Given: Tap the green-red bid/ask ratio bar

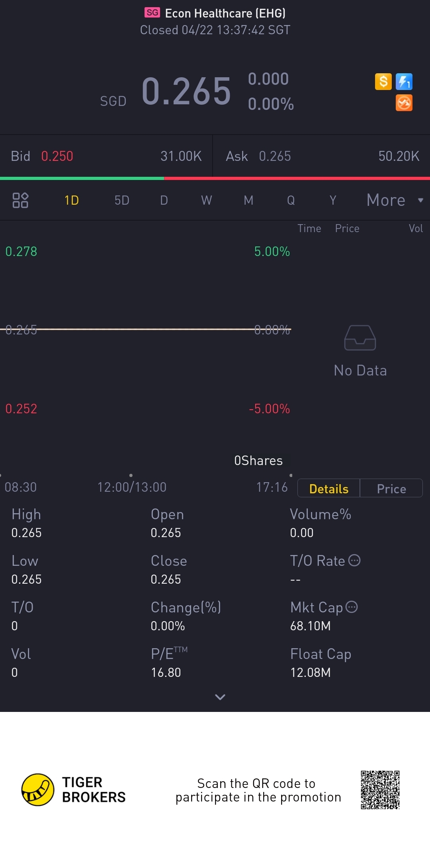Looking at the screenshot, I should coord(215,178).
